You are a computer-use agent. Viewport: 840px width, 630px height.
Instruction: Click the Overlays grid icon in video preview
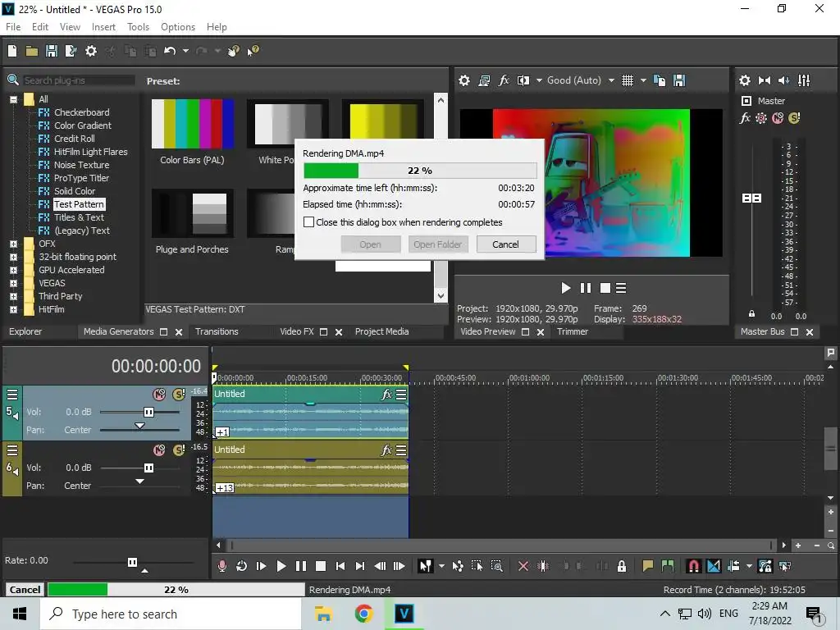click(x=628, y=80)
